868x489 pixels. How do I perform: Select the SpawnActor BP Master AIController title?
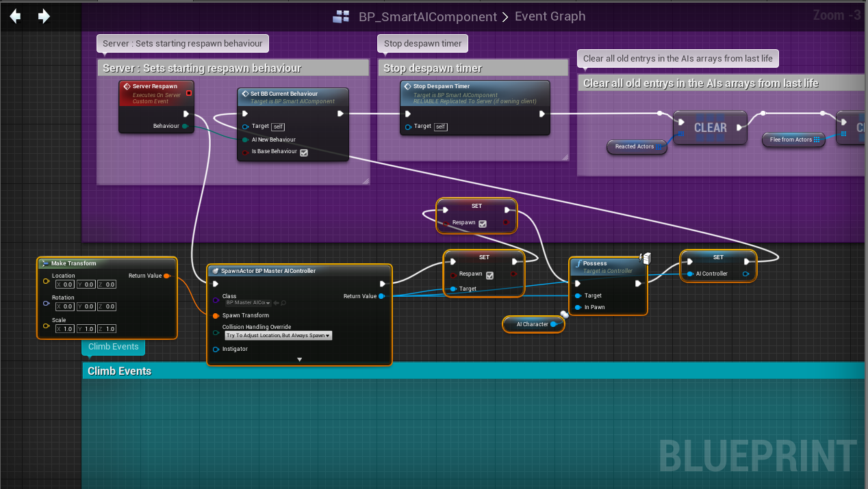(x=268, y=271)
